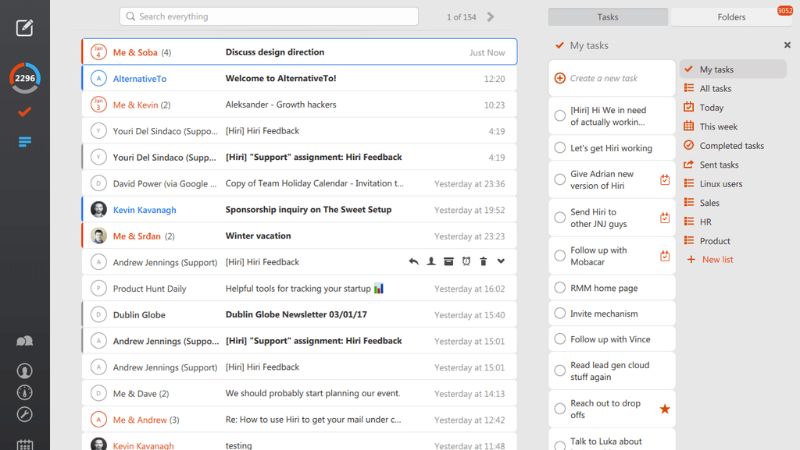
Task: Open Product task list
Action: pyautogui.click(x=714, y=241)
